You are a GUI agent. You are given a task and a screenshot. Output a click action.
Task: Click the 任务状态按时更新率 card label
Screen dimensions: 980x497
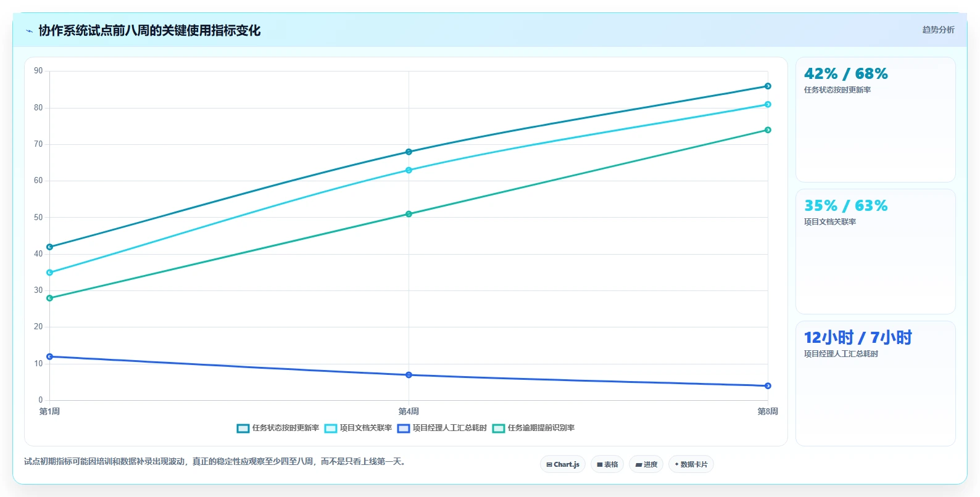tap(837, 90)
